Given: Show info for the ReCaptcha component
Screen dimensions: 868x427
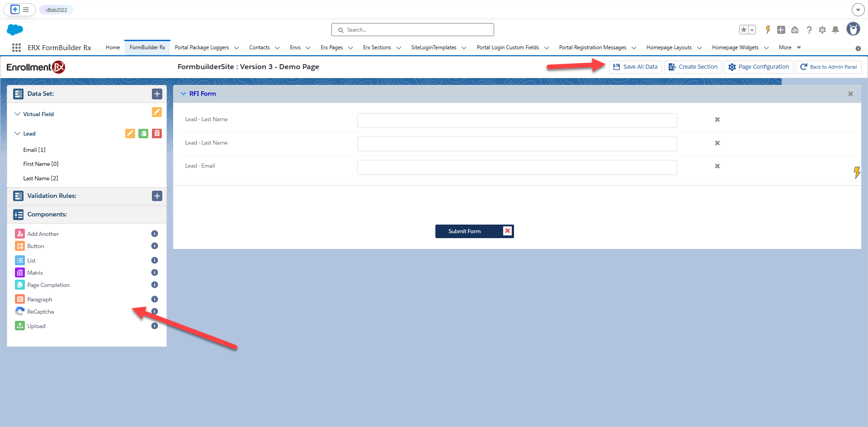Looking at the screenshot, I should (155, 311).
